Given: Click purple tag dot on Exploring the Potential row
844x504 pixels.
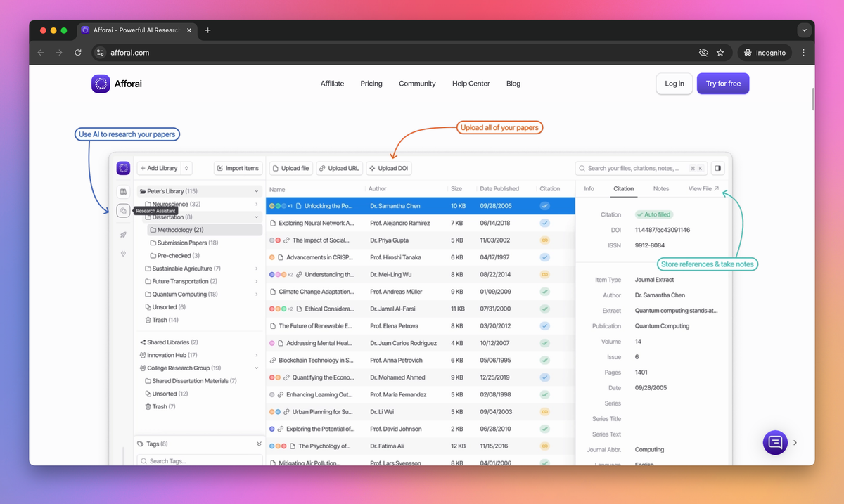Looking at the screenshot, I should [271, 429].
